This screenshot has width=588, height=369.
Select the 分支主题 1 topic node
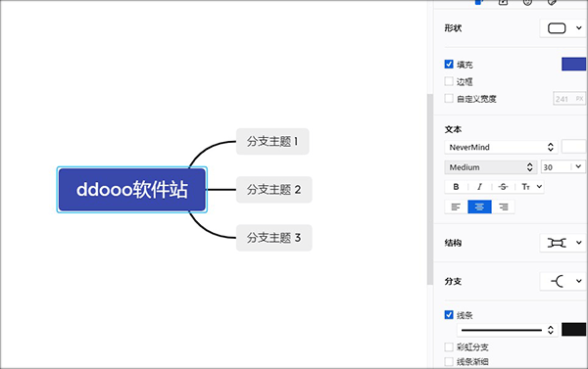coord(272,142)
